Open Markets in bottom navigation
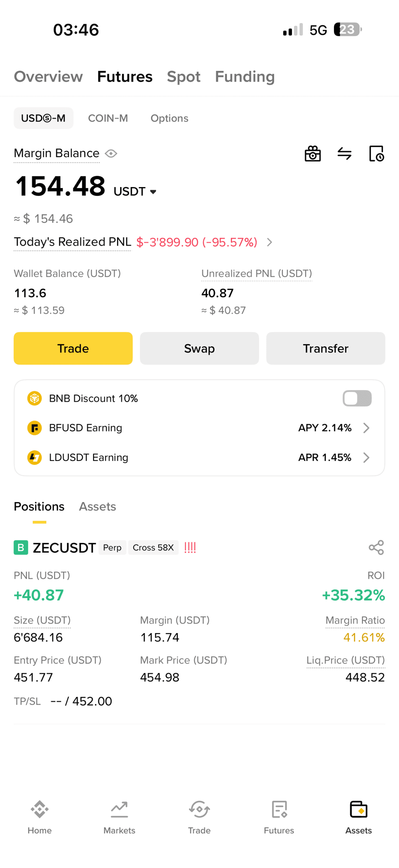This screenshot has width=399, height=868. point(119,817)
